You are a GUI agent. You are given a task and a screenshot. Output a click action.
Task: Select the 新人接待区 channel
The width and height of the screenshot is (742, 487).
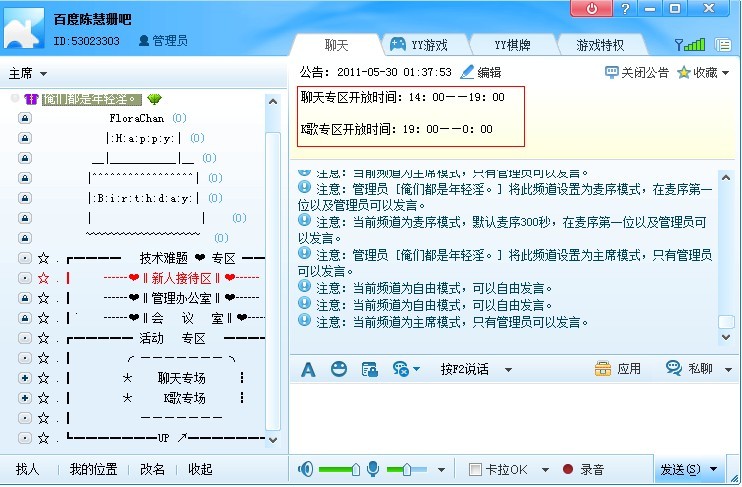click(181, 278)
